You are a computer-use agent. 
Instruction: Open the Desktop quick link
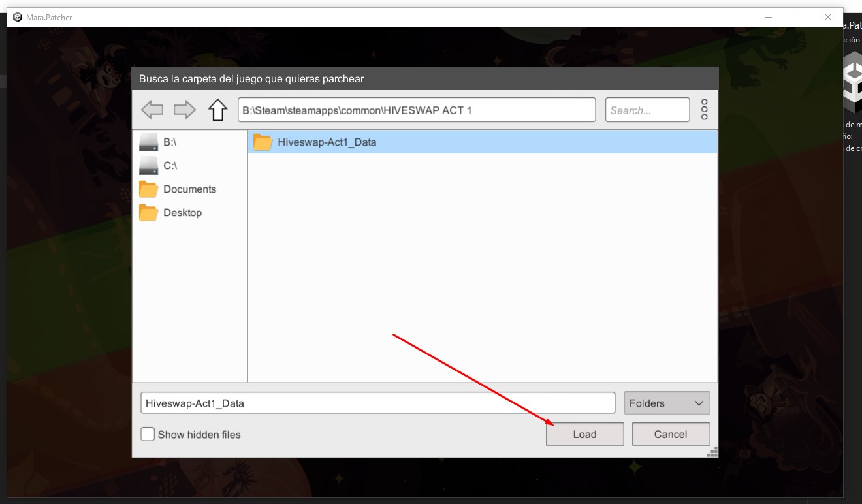189,213
